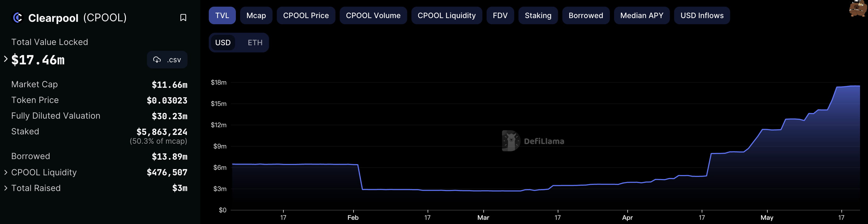Enable the USD Inflows metric
Image resolution: width=868 pixels, height=224 pixels.
click(702, 15)
